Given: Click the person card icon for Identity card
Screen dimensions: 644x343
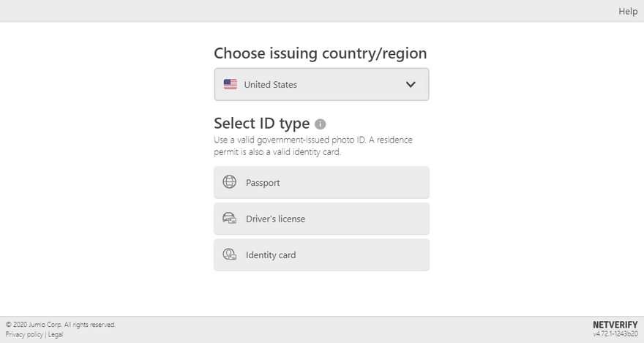Looking at the screenshot, I should (x=229, y=255).
